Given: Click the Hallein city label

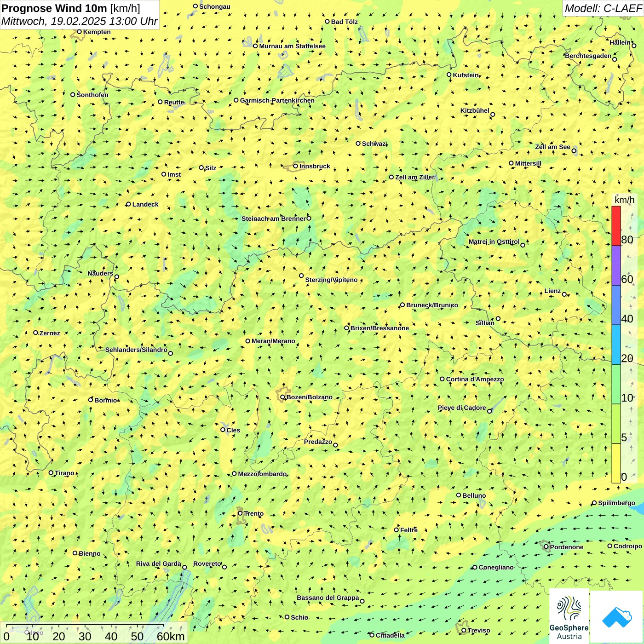Looking at the screenshot, I should (x=620, y=42).
